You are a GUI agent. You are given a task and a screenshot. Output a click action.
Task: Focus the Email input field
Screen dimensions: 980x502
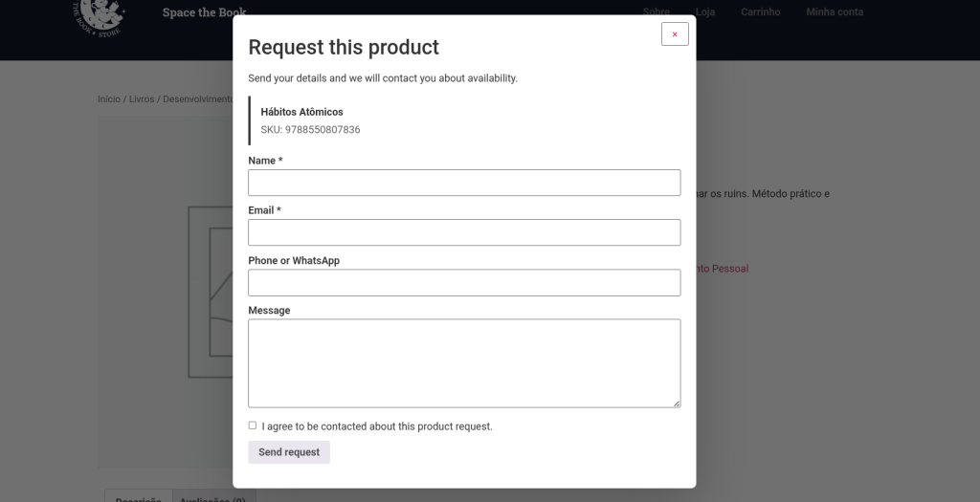[x=464, y=232]
